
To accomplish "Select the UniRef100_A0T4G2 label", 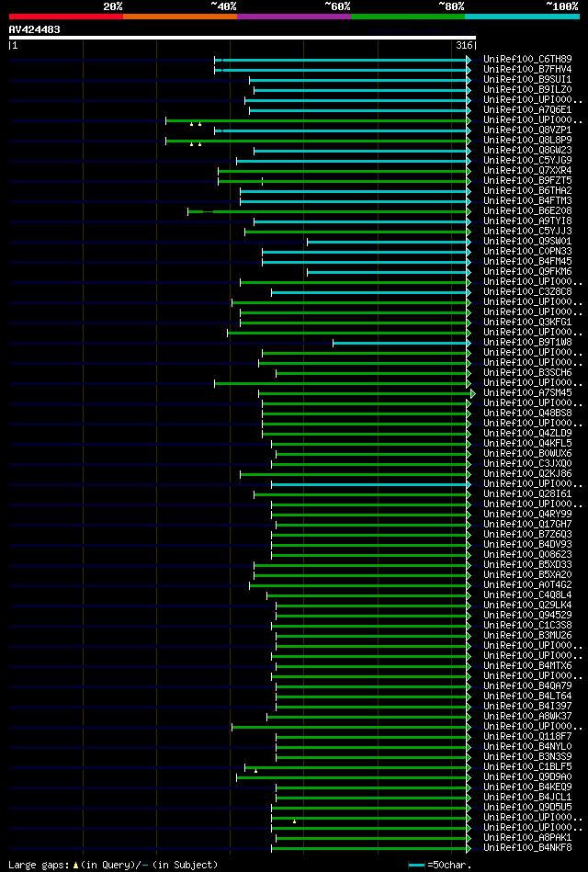I will pos(527,585).
